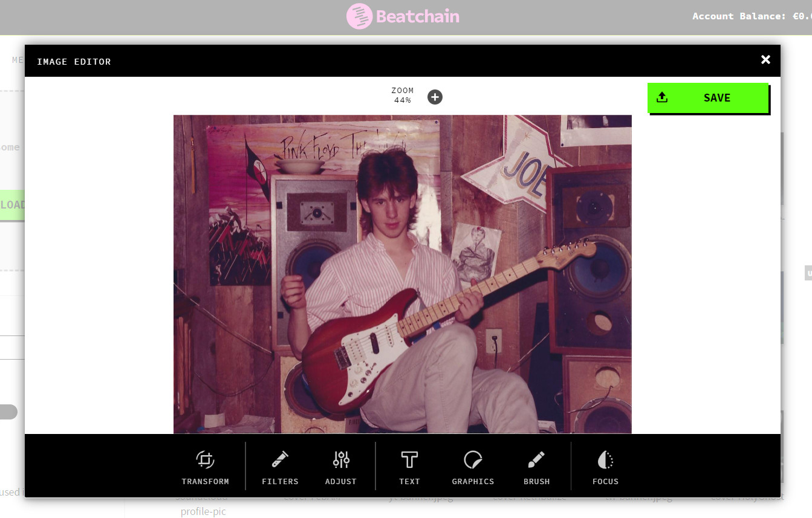Open the Graphics tool
This screenshot has width=812, height=518.
click(473, 468)
